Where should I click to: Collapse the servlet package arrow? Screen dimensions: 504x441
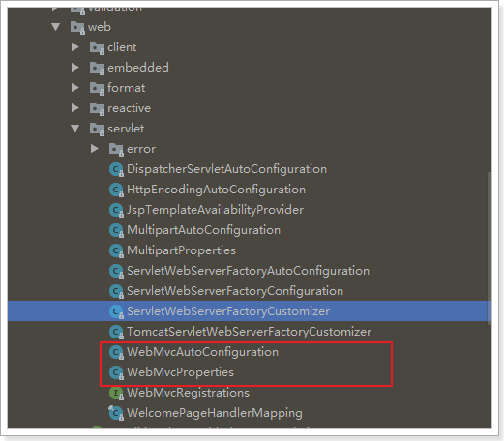click(x=75, y=129)
